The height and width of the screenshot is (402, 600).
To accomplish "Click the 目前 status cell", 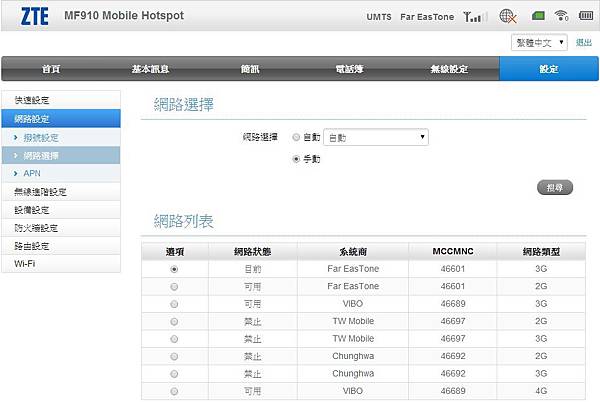I will point(253,269).
